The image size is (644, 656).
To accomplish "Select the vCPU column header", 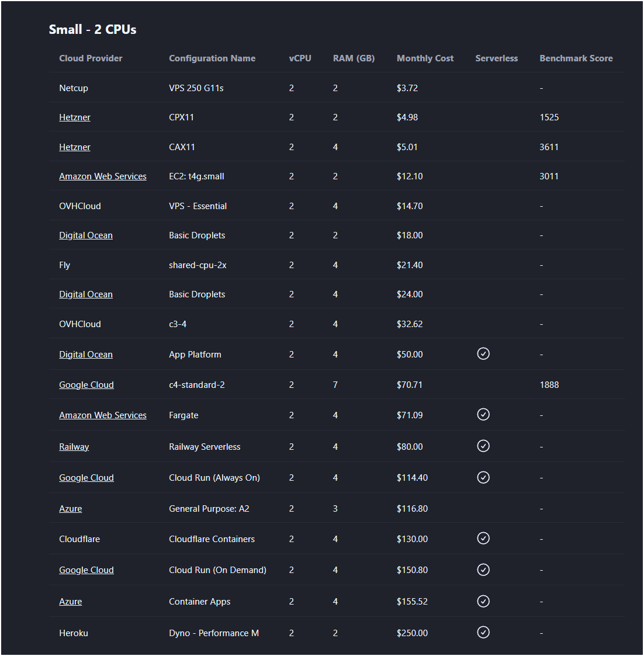I will point(300,58).
